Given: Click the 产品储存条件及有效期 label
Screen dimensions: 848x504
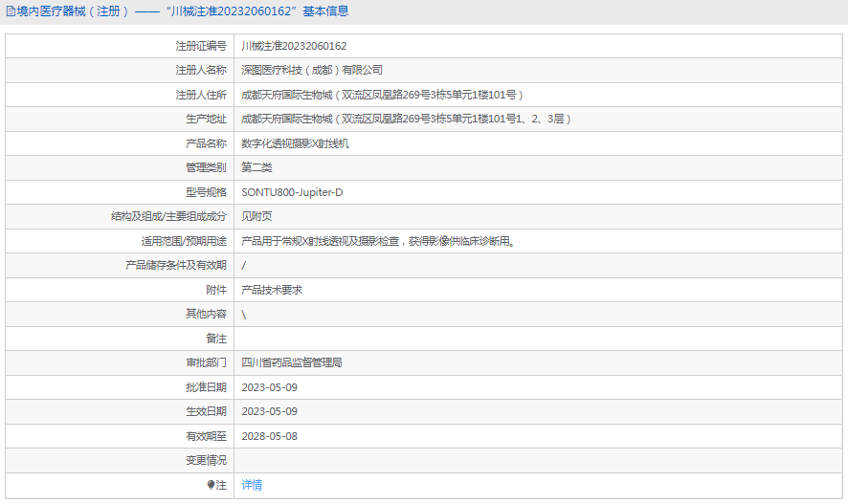Looking at the screenshot, I should point(176,265).
